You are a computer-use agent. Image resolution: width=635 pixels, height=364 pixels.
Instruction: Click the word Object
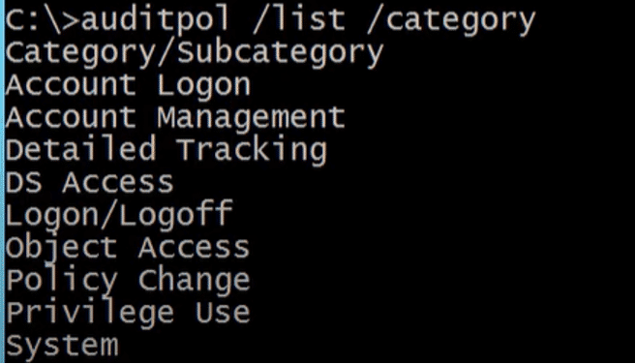point(62,248)
